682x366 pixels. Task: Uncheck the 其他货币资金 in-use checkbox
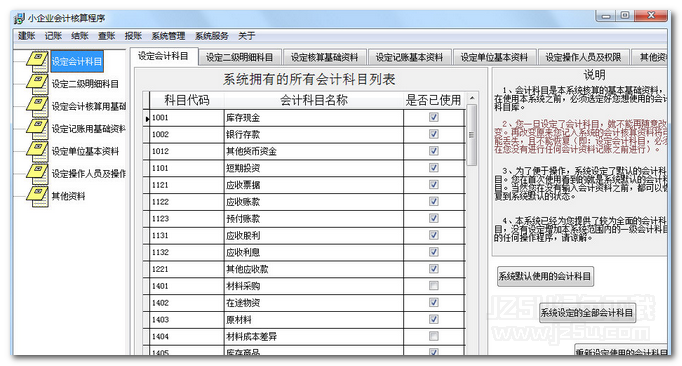click(434, 151)
